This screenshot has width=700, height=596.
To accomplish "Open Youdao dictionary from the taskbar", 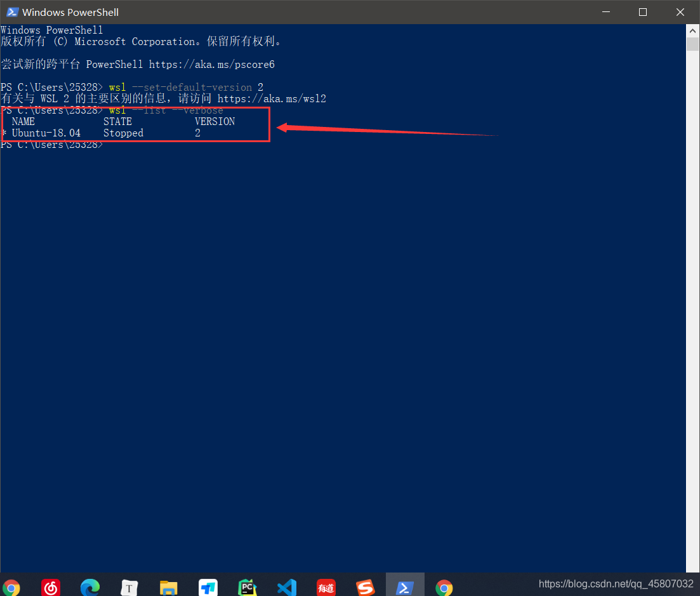I will pyautogui.click(x=326, y=588).
